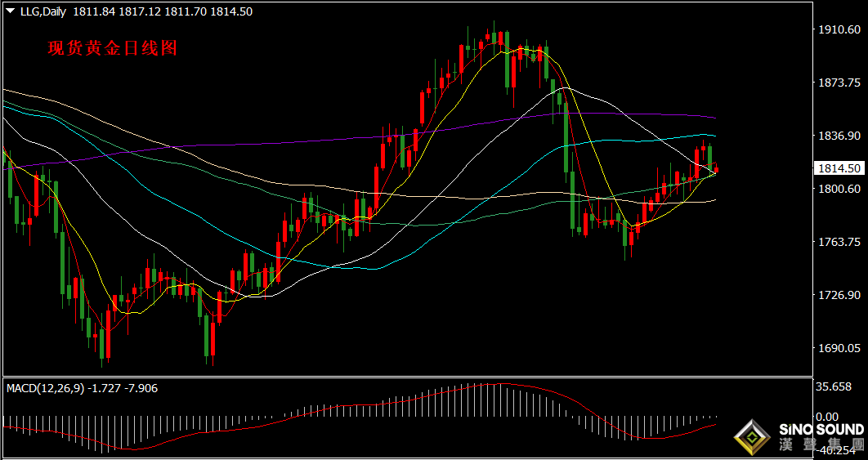Click the latest red candlestick at right edge
Screen dimensions: 868x460
click(716, 169)
